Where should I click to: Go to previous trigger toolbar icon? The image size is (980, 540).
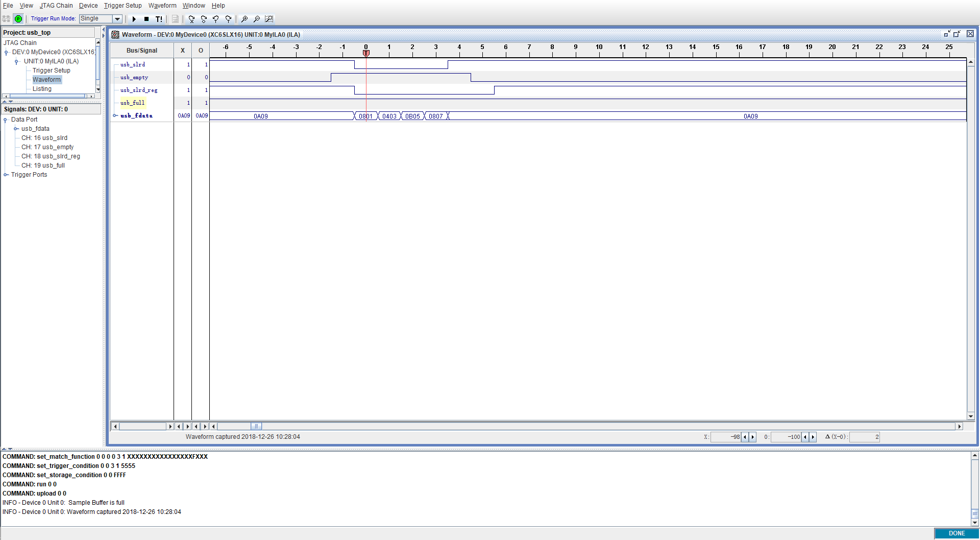(216, 19)
